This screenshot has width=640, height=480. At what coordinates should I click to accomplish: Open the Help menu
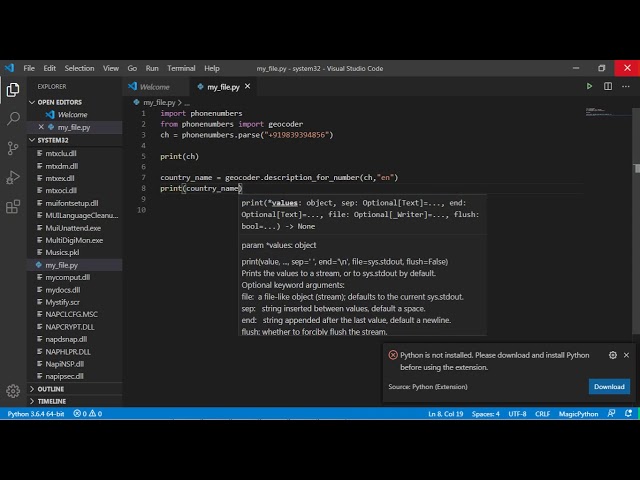pyautogui.click(x=212, y=68)
